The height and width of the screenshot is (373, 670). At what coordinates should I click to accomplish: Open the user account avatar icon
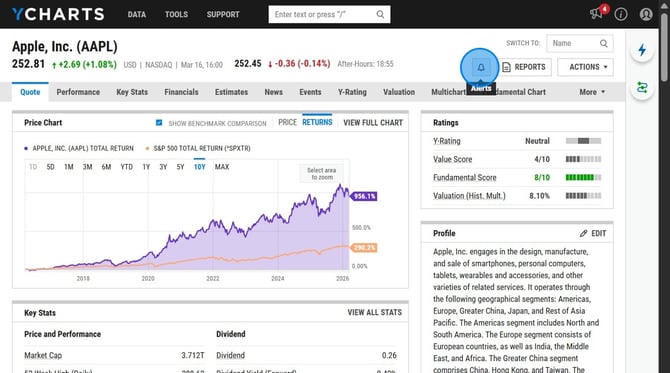pos(646,14)
